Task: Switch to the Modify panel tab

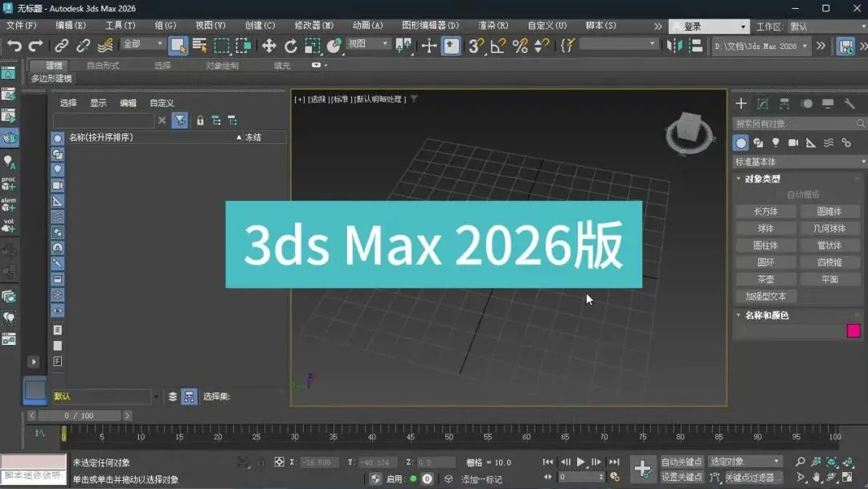Action: [763, 104]
